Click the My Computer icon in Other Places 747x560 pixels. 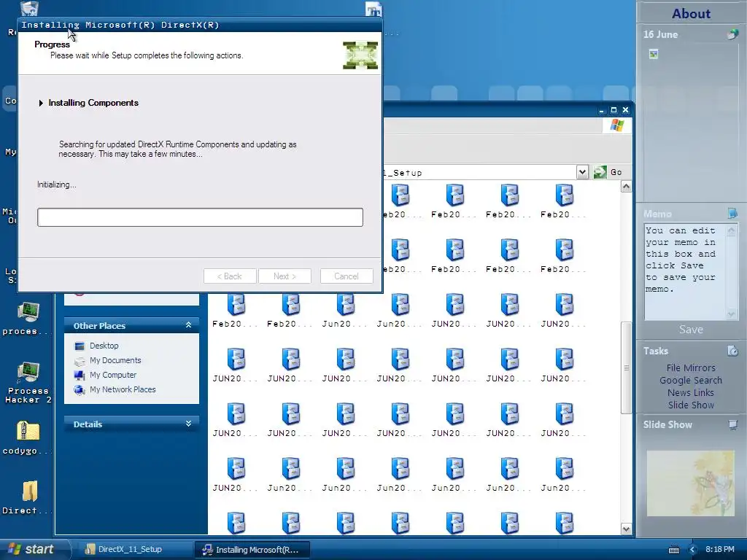tap(80, 376)
